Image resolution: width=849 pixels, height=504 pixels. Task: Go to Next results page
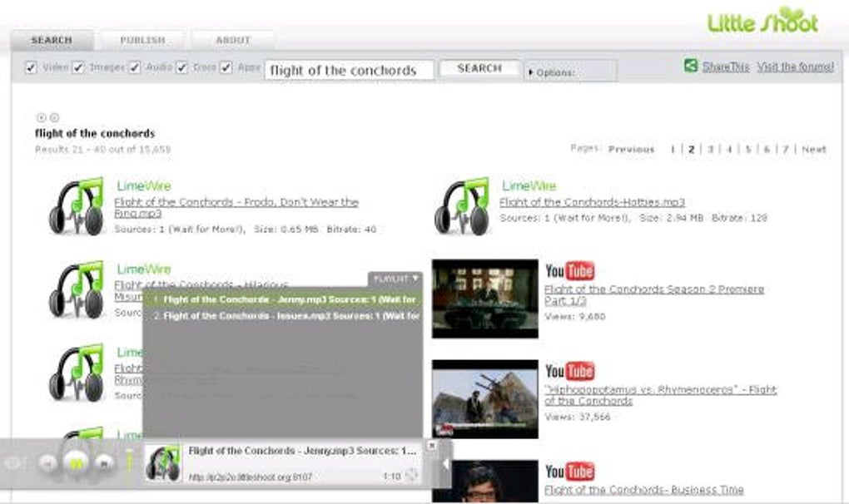tap(814, 149)
